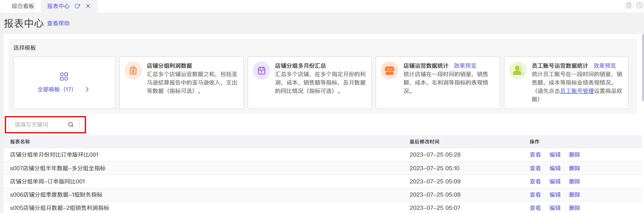The image size is (644, 213).
Task: Open report s006店铺分组季度数据-1组财务指标
Action: click(56, 195)
